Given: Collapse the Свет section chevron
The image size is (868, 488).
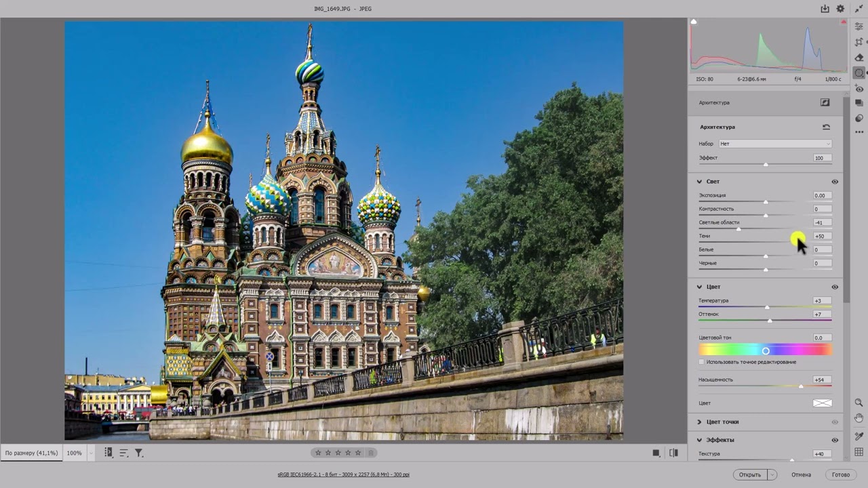Looking at the screenshot, I should [x=699, y=182].
